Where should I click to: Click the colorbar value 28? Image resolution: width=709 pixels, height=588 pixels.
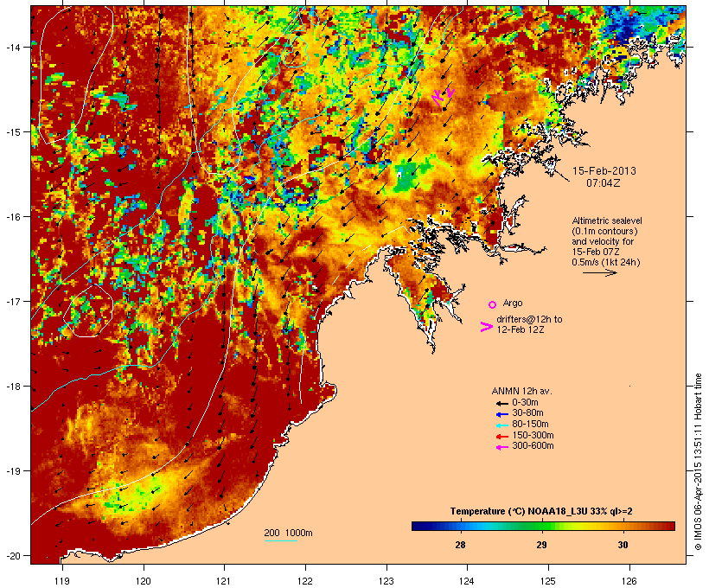pos(460,545)
